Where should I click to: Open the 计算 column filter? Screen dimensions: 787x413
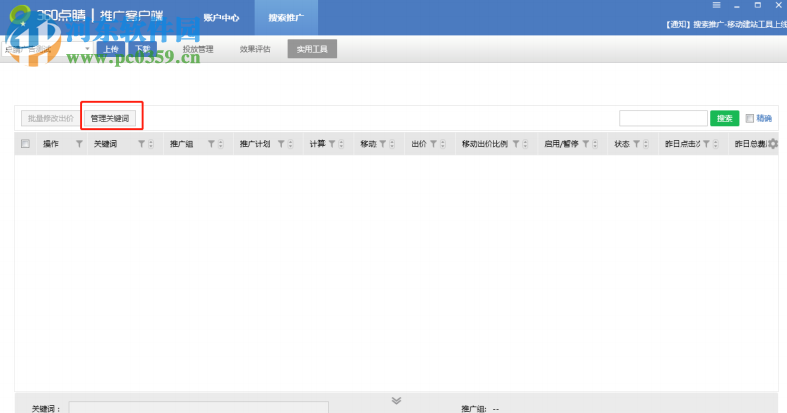pyautogui.click(x=332, y=144)
